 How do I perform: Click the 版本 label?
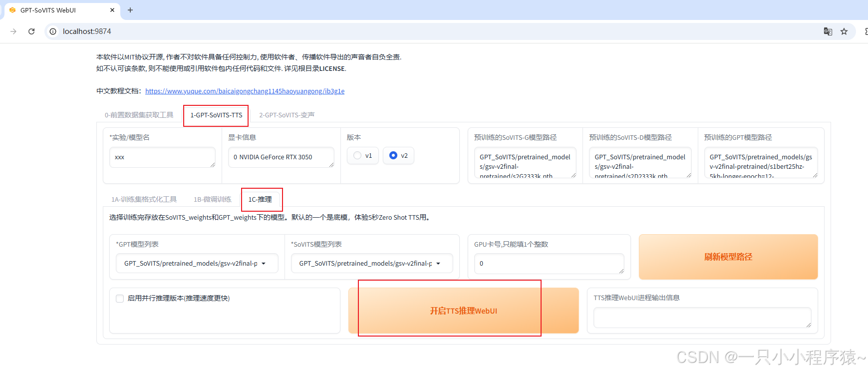(354, 137)
